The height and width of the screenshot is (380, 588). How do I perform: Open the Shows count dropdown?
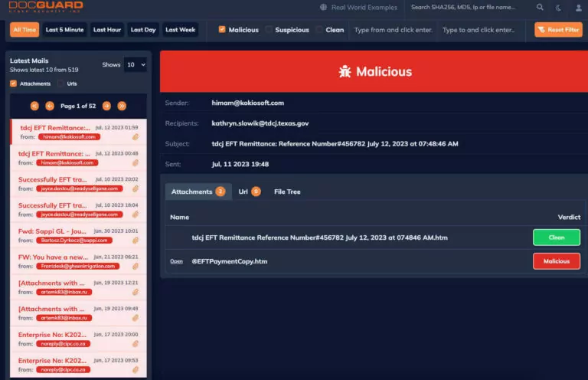(x=136, y=64)
